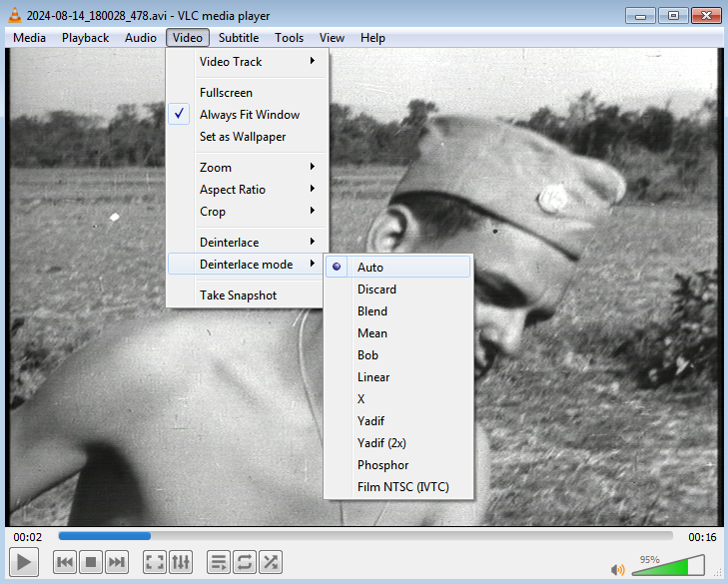Screen dimensions: 728x584
Task: Open Deinterlace mode submenu entry
Action: click(247, 265)
